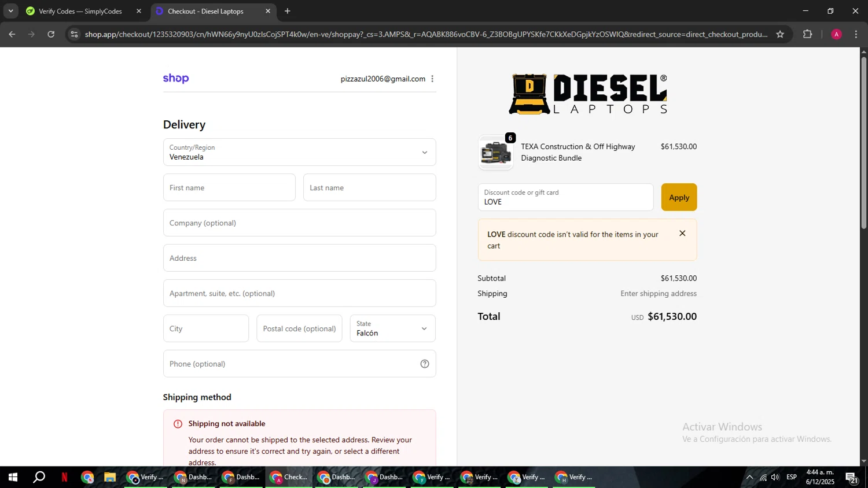868x488 pixels.
Task: Expand the State dropdown showing Falcón
Action: (x=392, y=328)
